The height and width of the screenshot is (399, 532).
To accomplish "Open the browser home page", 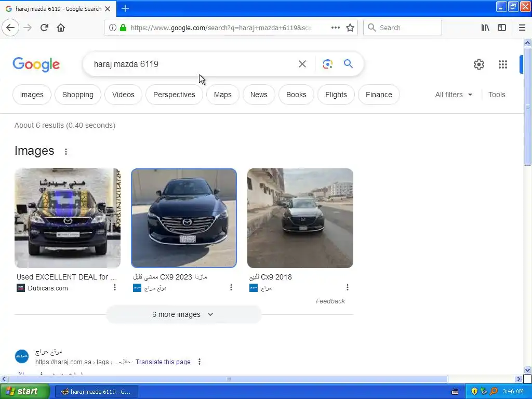I will tap(61, 28).
